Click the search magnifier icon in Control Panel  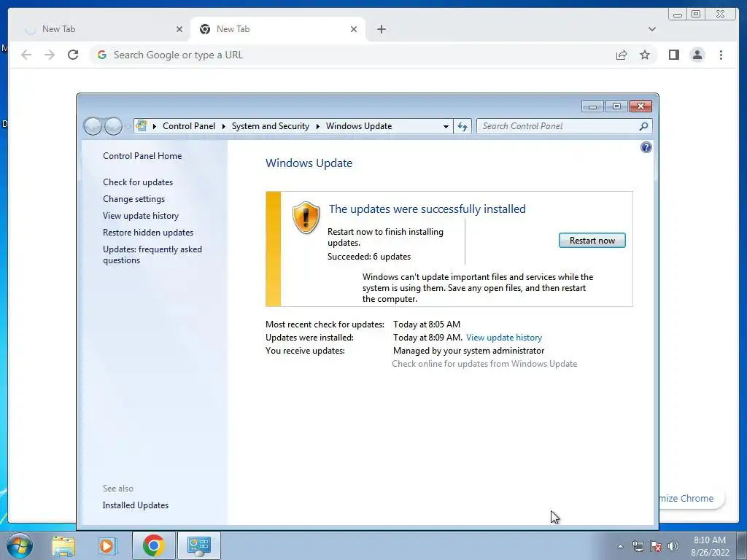[643, 126]
